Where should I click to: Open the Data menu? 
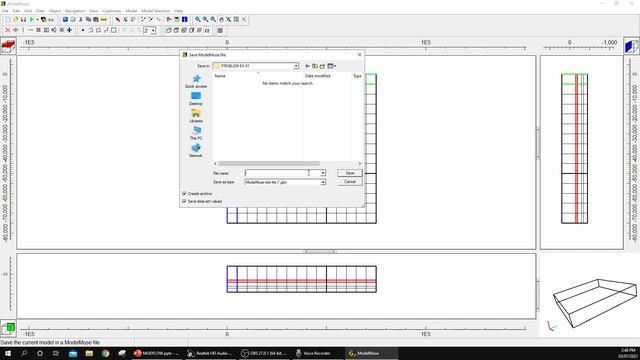(x=40, y=11)
